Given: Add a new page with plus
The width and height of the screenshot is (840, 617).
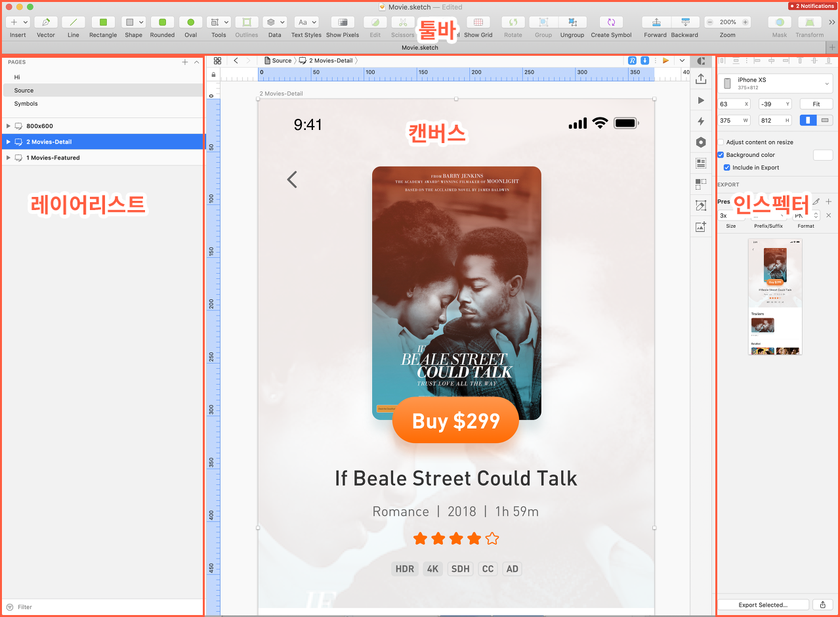Looking at the screenshot, I should 185,62.
